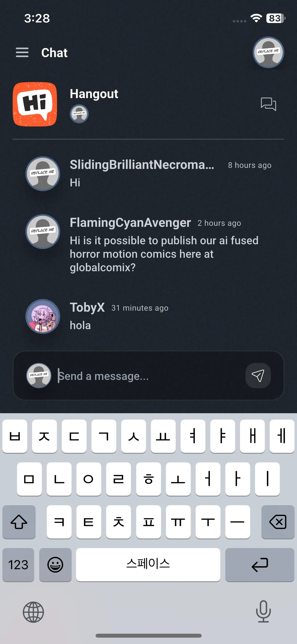The height and width of the screenshot is (644, 297).
Task: Tap the orange Hi Hangout logo
Action: click(35, 104)
